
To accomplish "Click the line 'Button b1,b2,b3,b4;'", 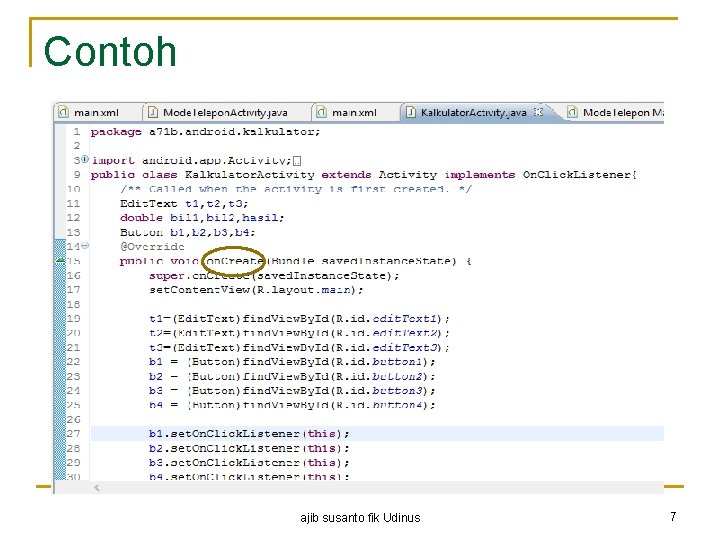I will [x=187, y=232].
